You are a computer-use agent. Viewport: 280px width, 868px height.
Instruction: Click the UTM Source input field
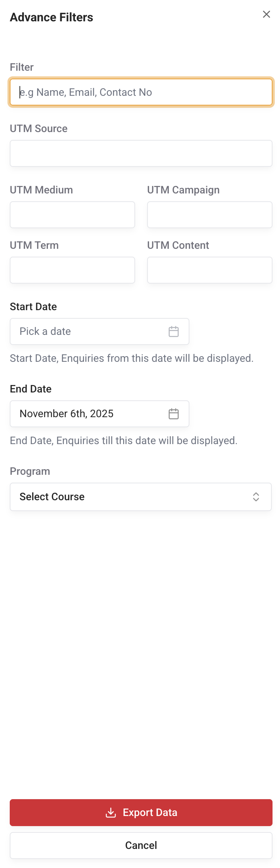pyautogui.click(x=141, y=153)
